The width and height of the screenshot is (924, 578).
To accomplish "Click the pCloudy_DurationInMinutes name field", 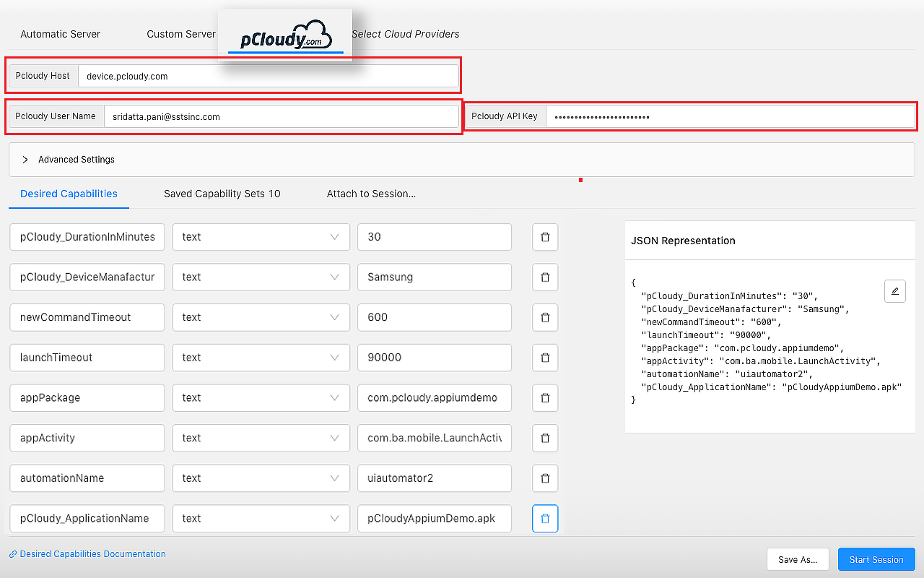I will [x=87, y=237].
